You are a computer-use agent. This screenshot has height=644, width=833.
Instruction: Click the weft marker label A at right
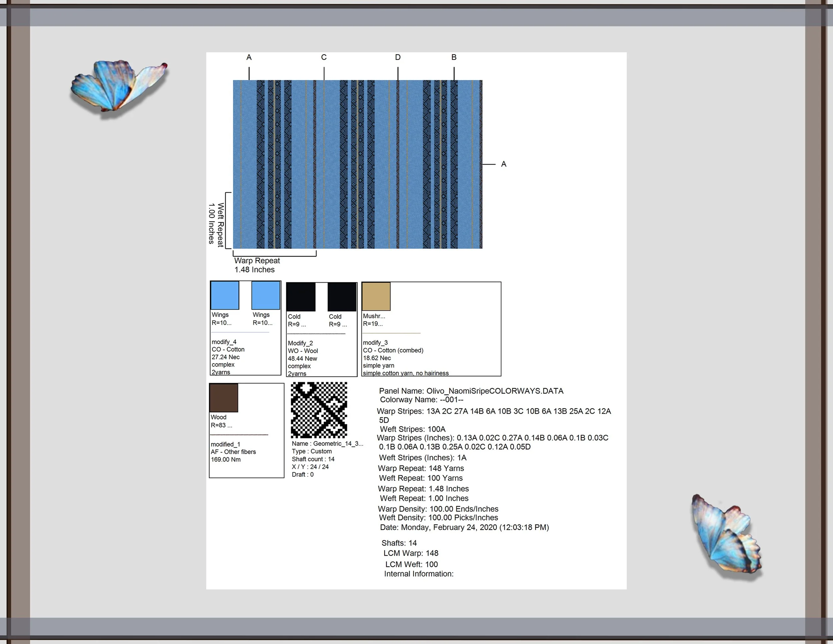[x=503, y=164]
